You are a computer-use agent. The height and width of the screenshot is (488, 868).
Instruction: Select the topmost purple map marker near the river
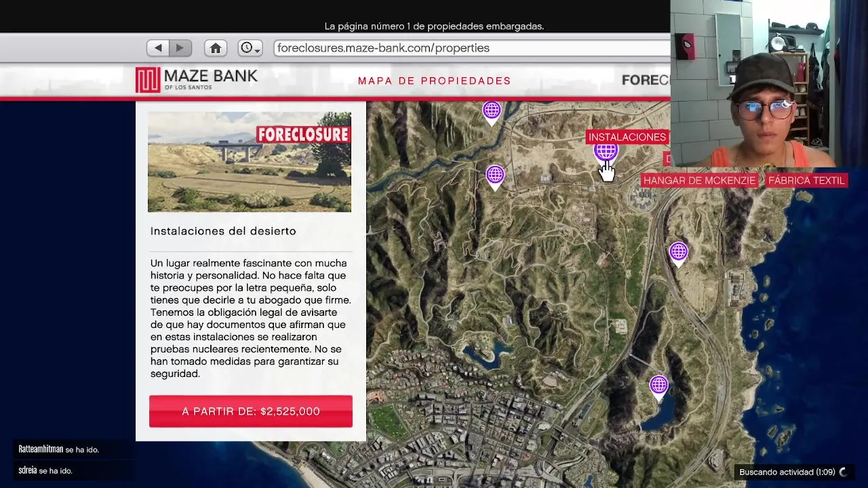[x=492, y=113]
